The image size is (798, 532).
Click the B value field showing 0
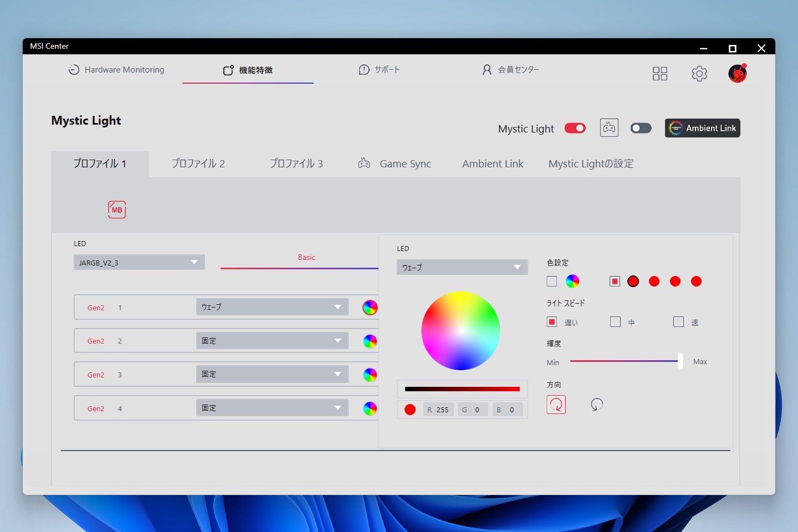[x=508, y=410]
